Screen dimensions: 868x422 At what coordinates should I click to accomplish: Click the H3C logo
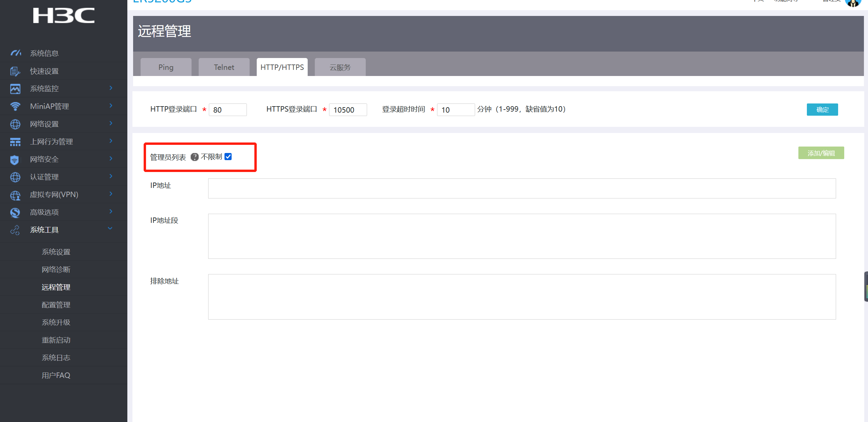click(64, 16)
